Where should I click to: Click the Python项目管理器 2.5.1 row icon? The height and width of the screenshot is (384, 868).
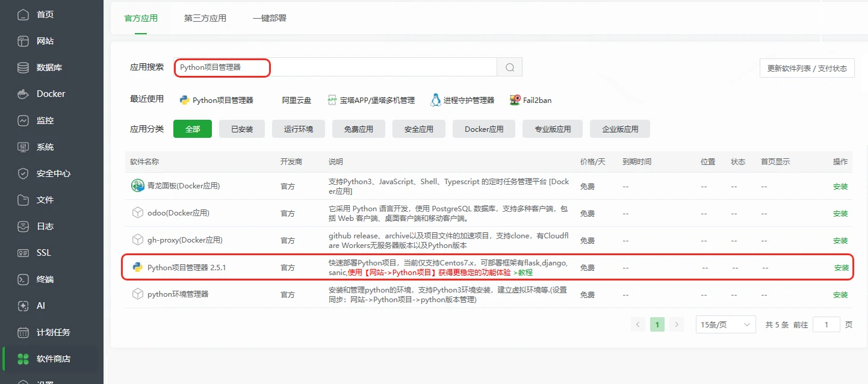point(137,267)
